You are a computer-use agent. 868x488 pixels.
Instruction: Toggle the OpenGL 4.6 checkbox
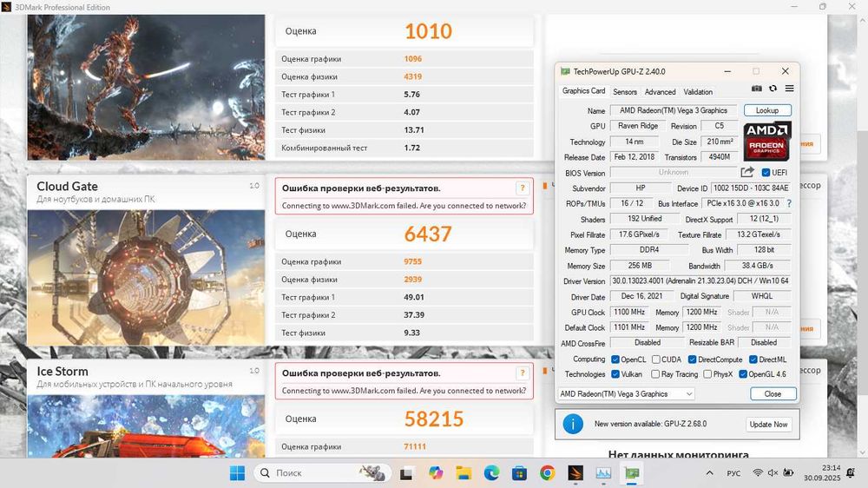(x=743, y=374)
